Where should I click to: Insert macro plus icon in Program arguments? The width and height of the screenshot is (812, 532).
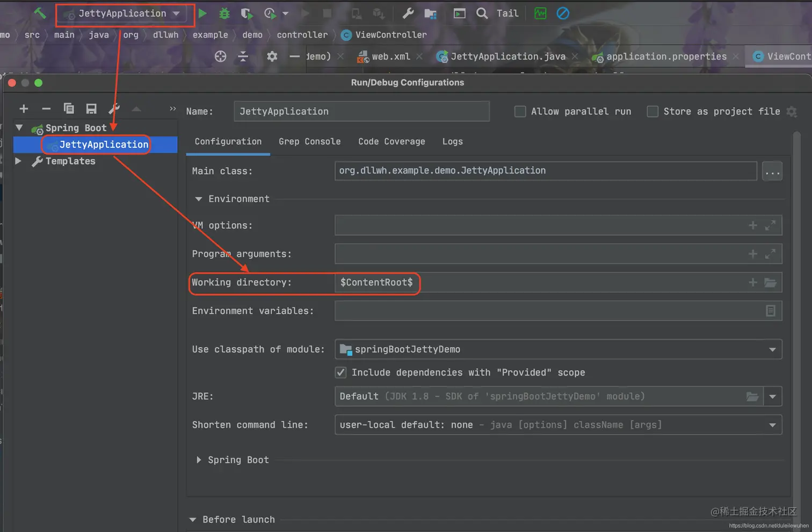tap(753, 254)
